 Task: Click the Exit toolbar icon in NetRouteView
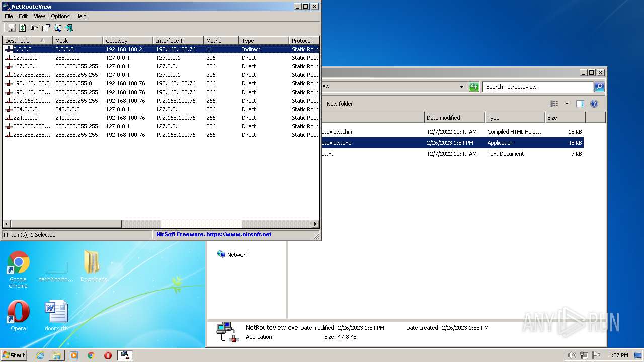coord(69,28)
